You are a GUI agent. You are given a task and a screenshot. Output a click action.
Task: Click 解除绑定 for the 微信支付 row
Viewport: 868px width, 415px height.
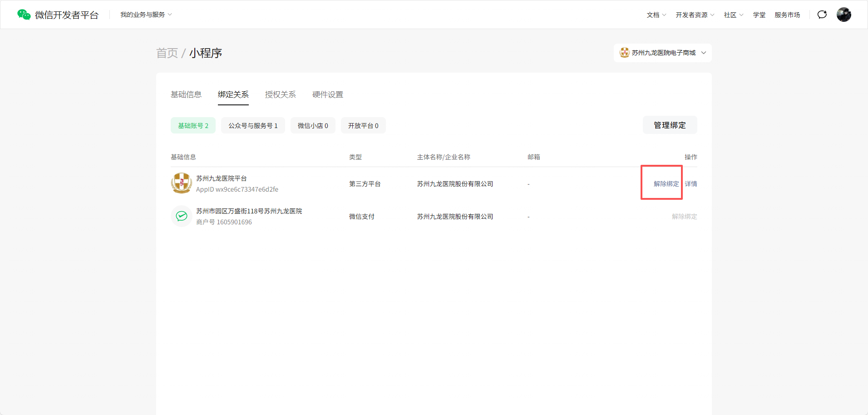685,217
